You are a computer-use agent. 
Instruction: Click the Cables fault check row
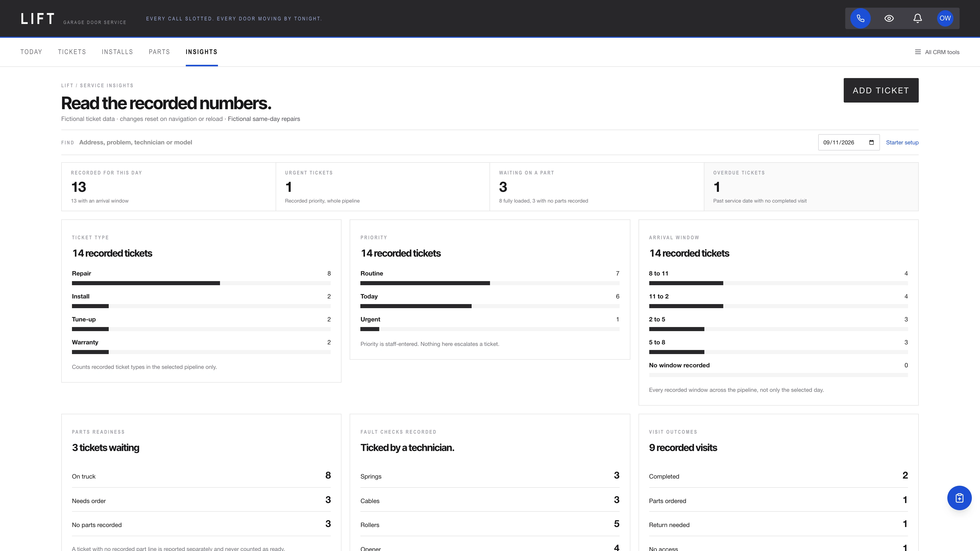pos(490,500)
